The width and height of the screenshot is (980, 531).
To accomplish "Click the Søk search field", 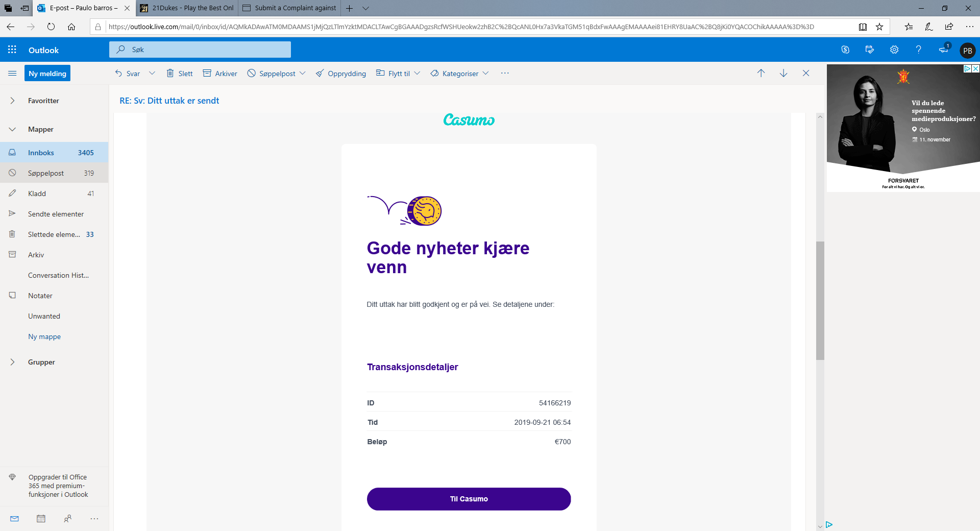I will (200, 50).
